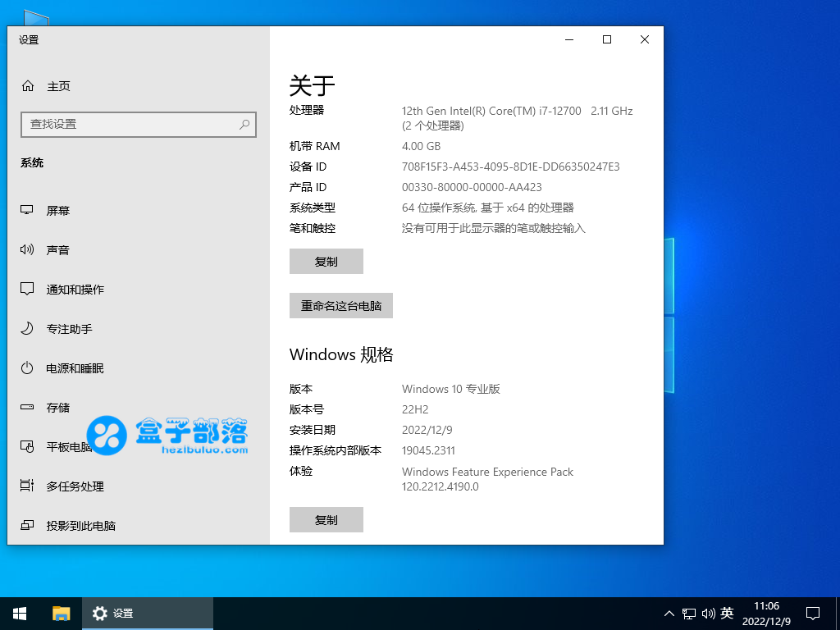Open volume tray icon

coord(708,614)
